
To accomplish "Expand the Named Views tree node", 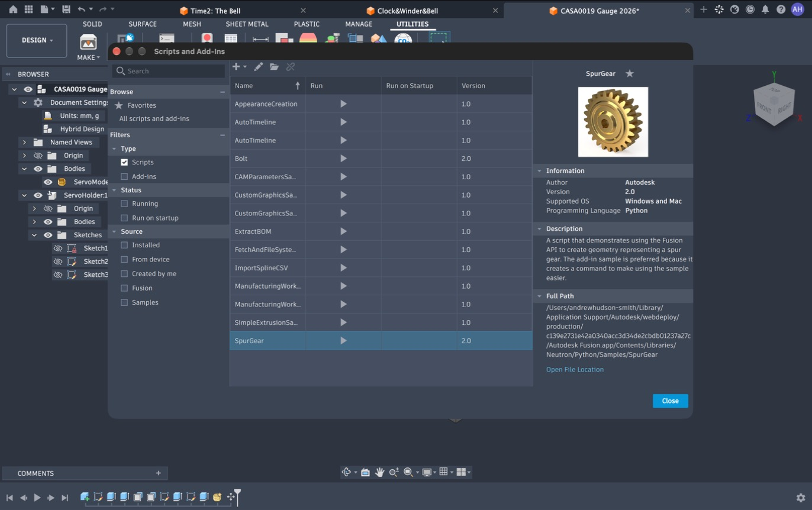I will (24, 142).
